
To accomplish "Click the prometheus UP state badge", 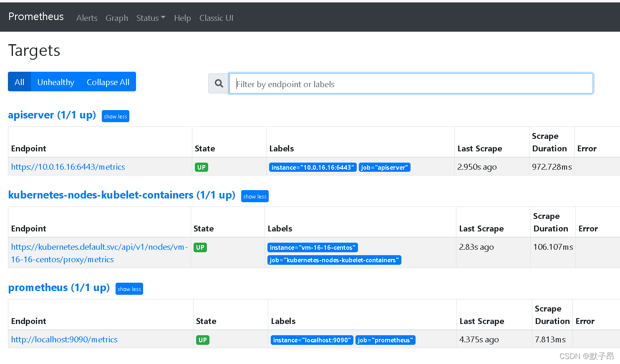I will coord(203,340).
